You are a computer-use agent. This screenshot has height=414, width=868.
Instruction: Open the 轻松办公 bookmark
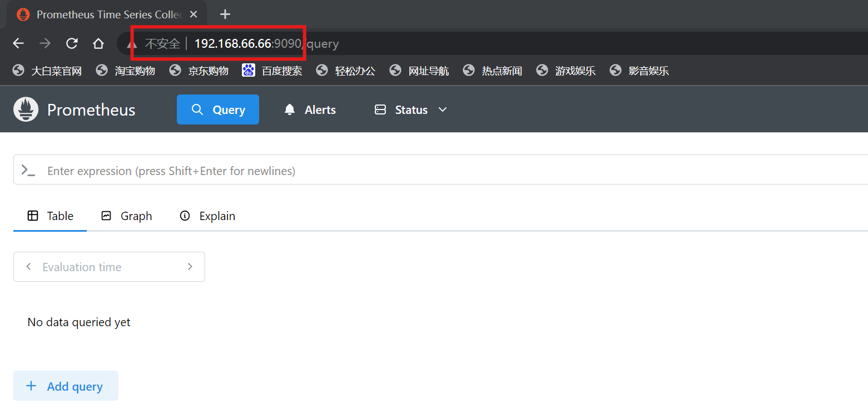pyautogui.click(x=346, y=71)
